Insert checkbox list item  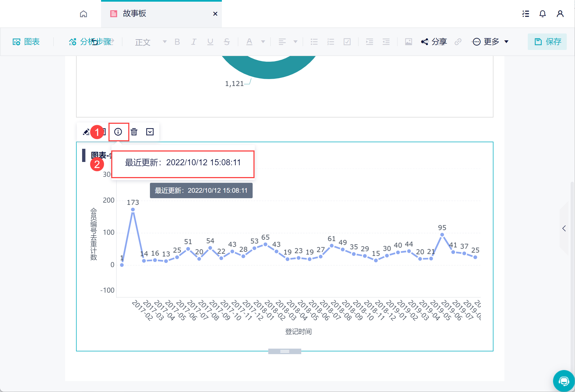coord(347,42)
